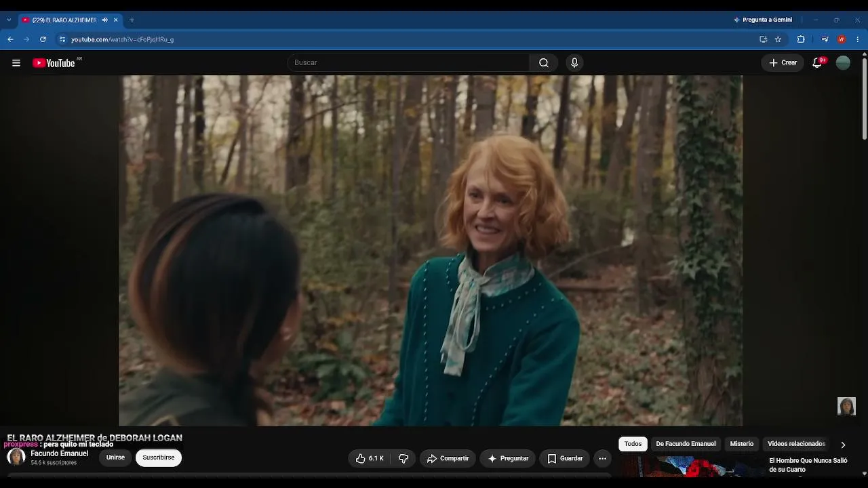The image size is (868, 488).
Task: Close the EL RARO ALZHEIMER tab
Action: [x=116, y=20]
